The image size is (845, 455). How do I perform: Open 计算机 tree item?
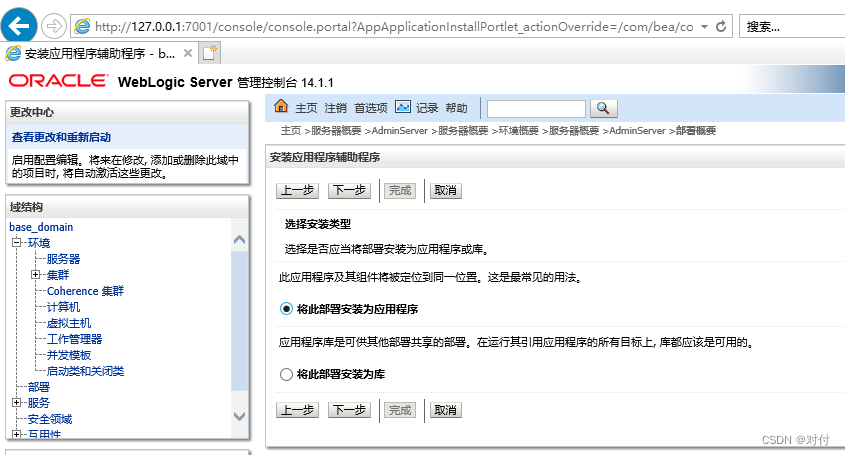(x=63, y=307)
